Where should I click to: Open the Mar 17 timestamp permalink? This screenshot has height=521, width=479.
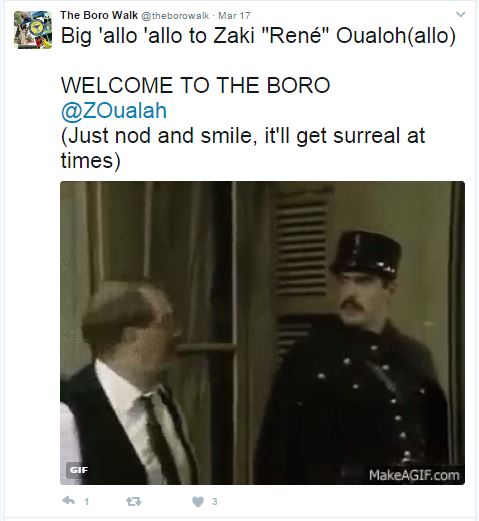click(234, 16)
